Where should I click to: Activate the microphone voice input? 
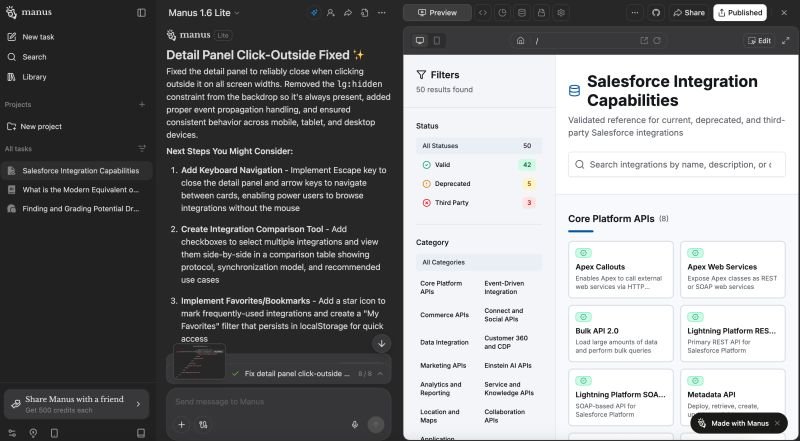[355, 425]
